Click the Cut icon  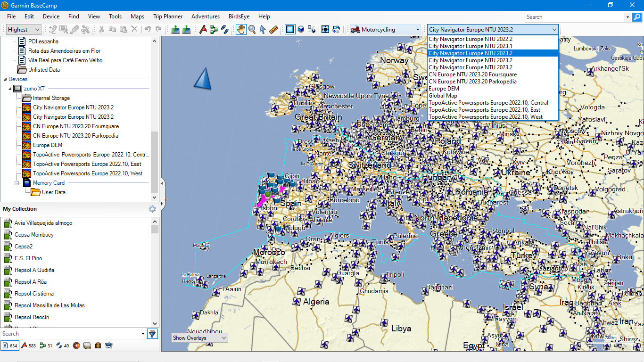[x=101, y=29]
